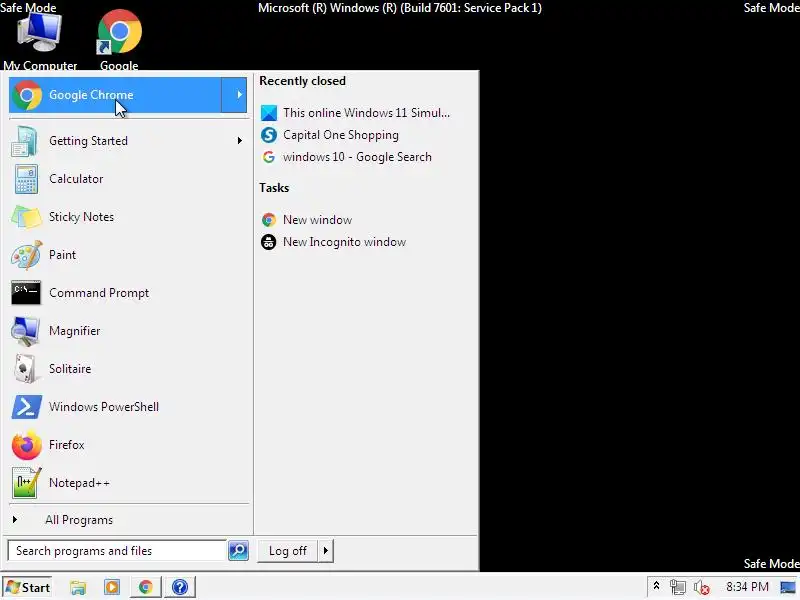Click the Firefox label
This screenshot has width=800, height=600.
point(66,445)
